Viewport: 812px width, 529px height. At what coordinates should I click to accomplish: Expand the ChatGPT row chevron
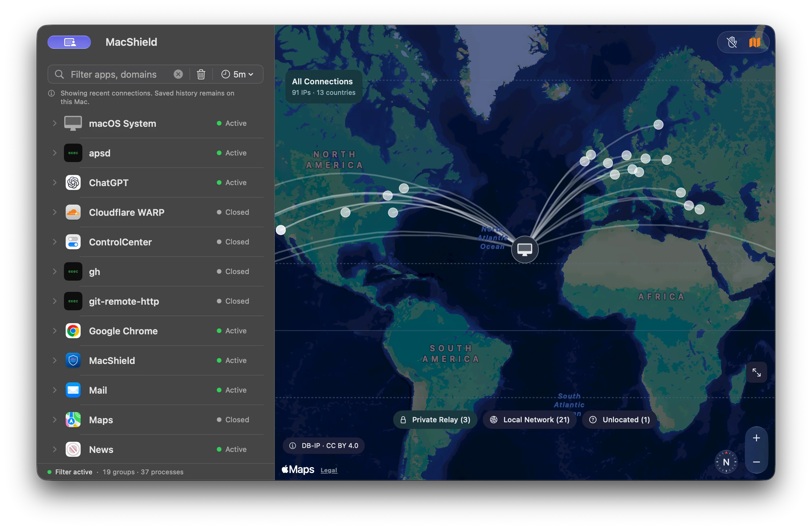[x=54, y=182]
